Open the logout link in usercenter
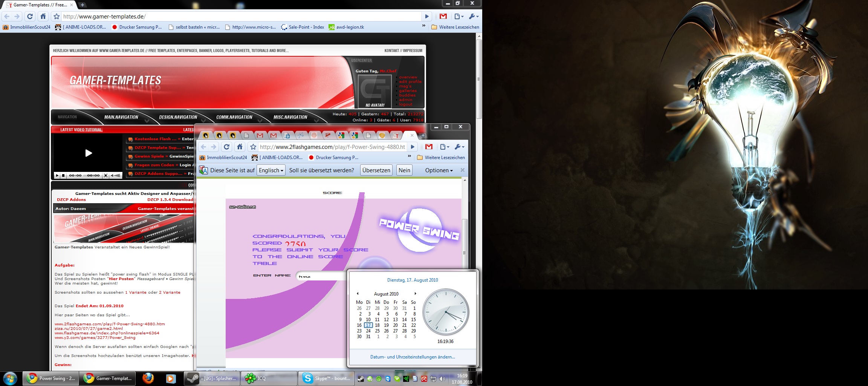This screenshot has height=386, width=868. click(405, 104)
